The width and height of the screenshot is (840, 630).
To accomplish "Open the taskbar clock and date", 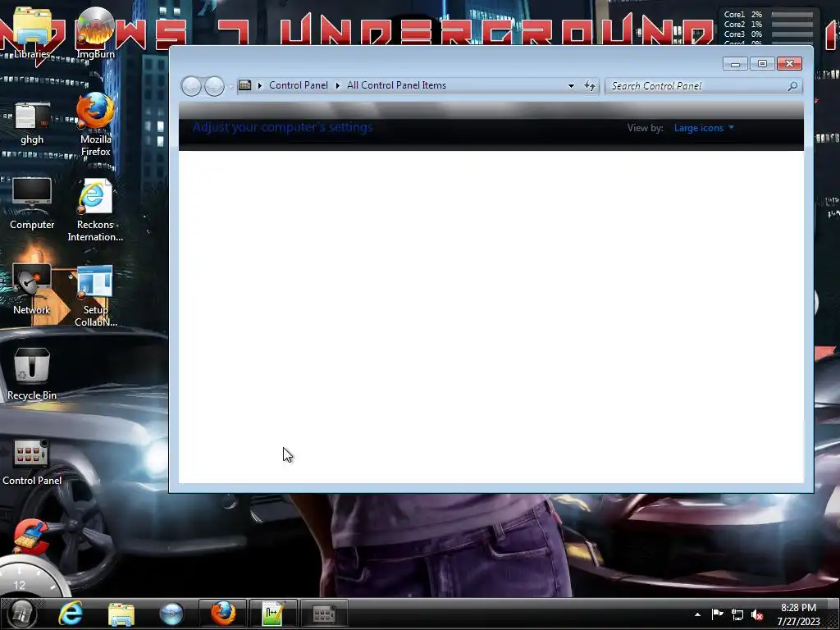I will (798, 614).
